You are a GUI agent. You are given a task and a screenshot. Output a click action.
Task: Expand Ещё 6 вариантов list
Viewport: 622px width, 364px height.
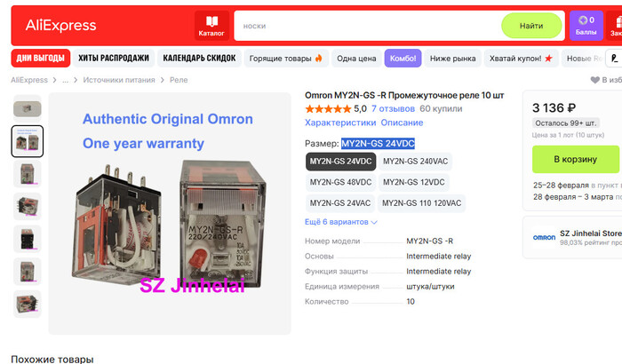click(340, 222)
